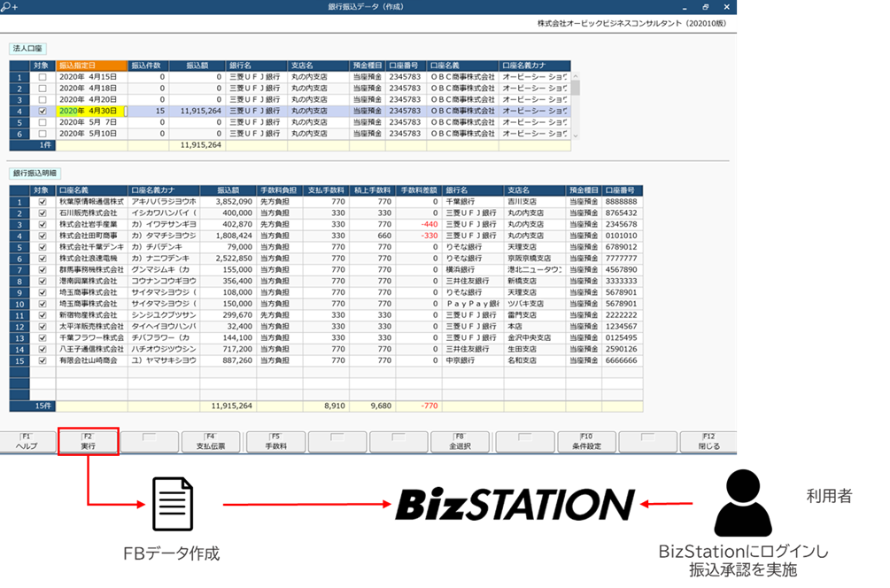Select the 銀行振込明細 section label

tap(35, 173)
